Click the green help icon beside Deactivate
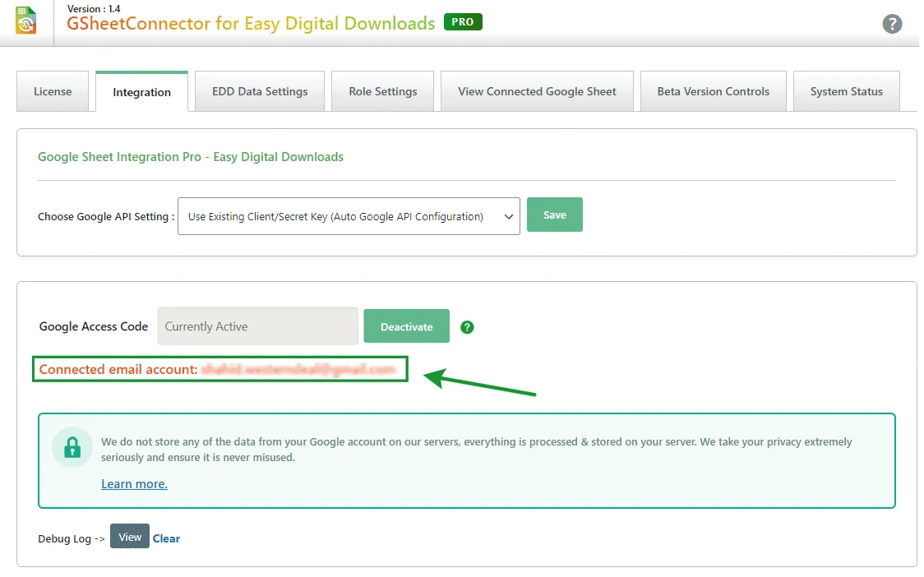Viewport: 924px width, 577px height. [467, 327]
